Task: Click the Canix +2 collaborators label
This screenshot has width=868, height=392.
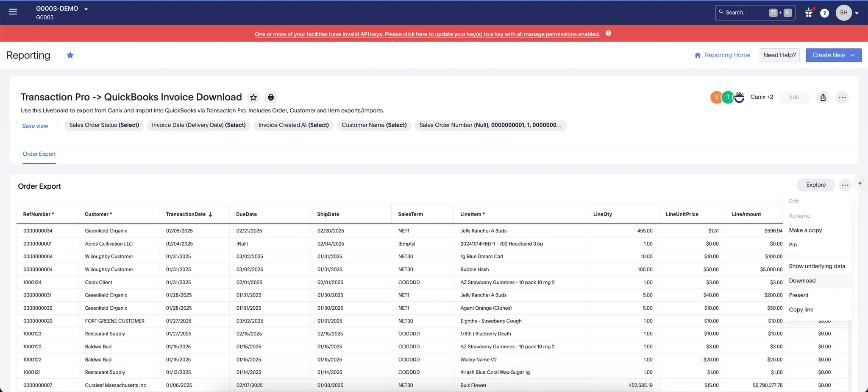Action: pos(762,97)
